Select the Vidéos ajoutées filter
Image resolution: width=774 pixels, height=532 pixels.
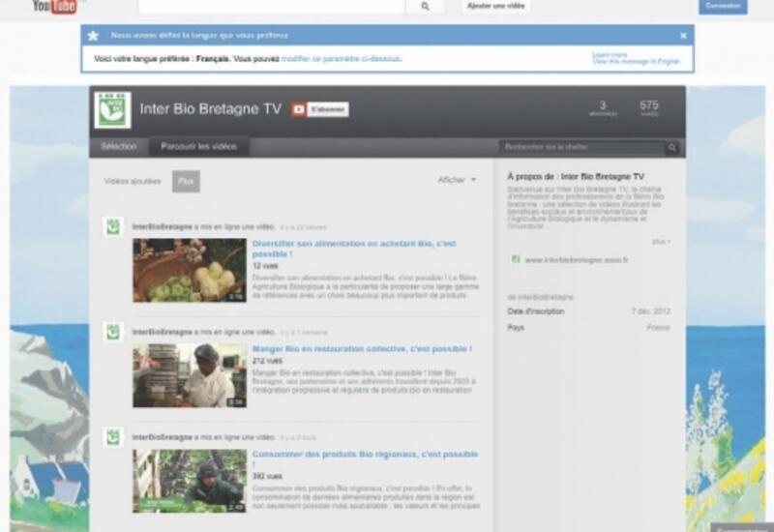pyautogui.click(x=133, y=181)
